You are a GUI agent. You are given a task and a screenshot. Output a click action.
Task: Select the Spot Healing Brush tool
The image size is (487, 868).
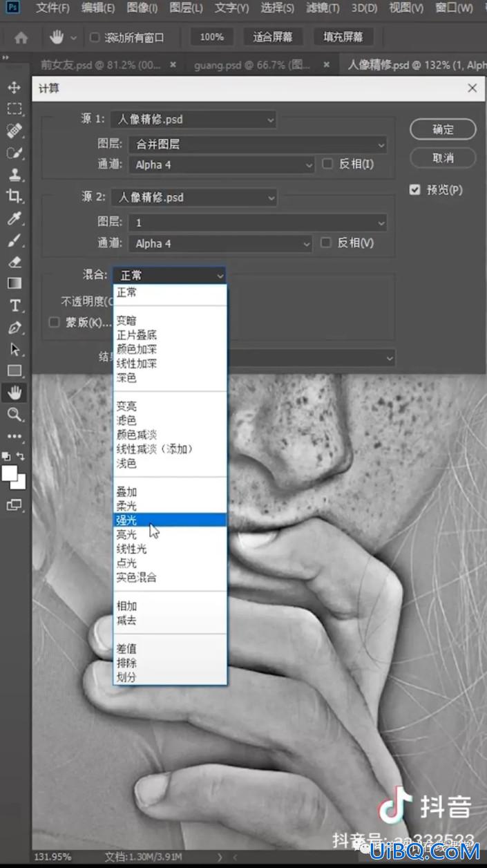click(x=15, y=131)
